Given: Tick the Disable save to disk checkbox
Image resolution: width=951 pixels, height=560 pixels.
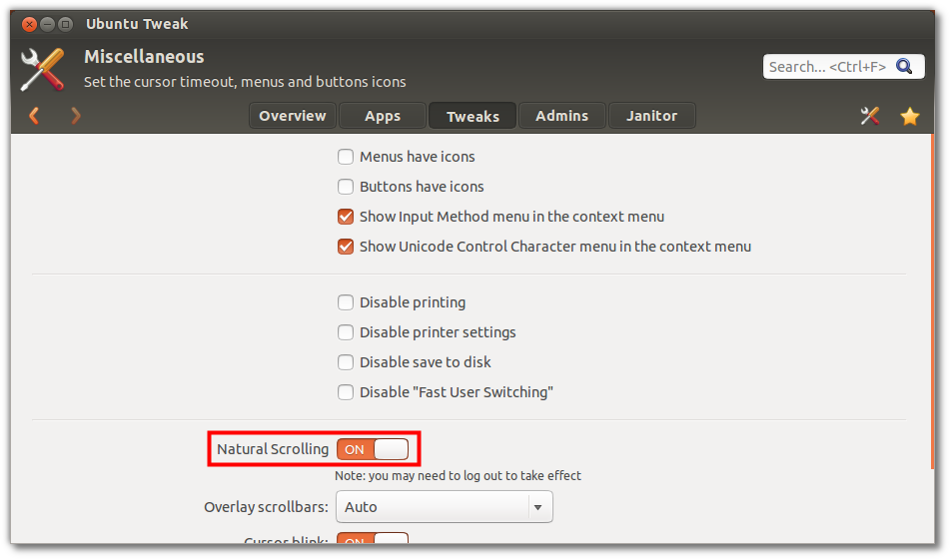Looking at the screenshot, I should coord(346,362).
